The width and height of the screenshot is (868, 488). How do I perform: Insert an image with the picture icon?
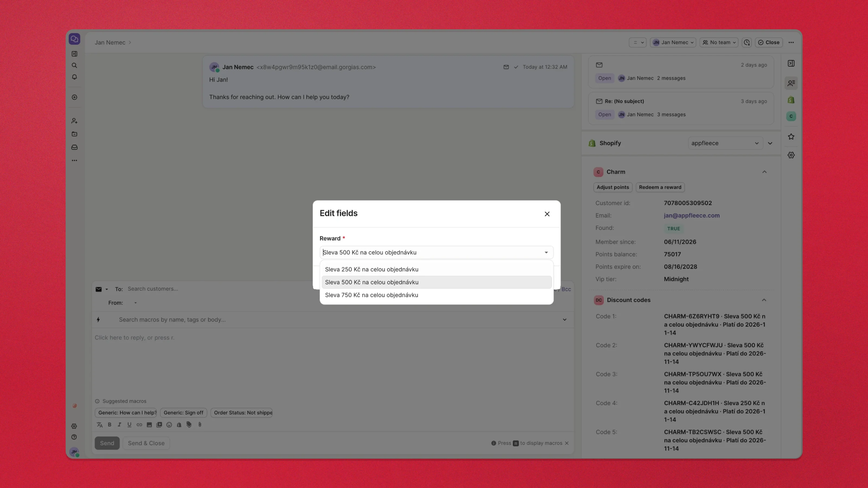point(149,425)
